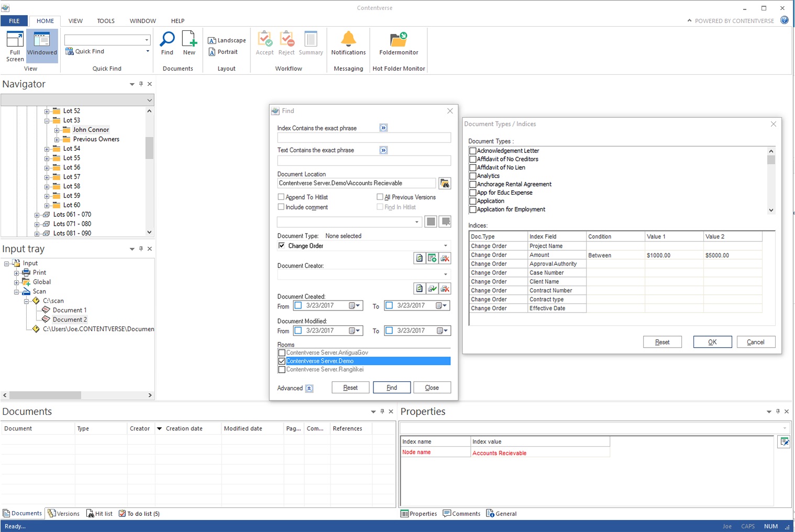Create a New document from ribbon
795x532 pixels.
click(189, 43)
